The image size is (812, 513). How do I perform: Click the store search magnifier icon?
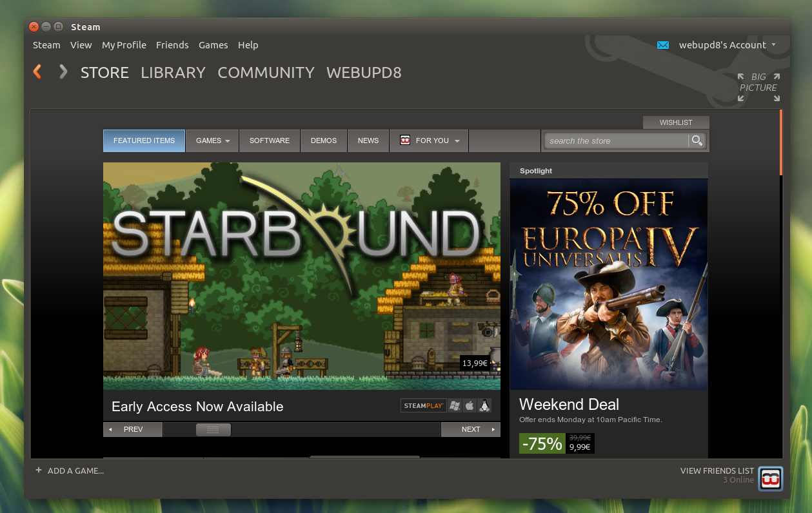697,140
